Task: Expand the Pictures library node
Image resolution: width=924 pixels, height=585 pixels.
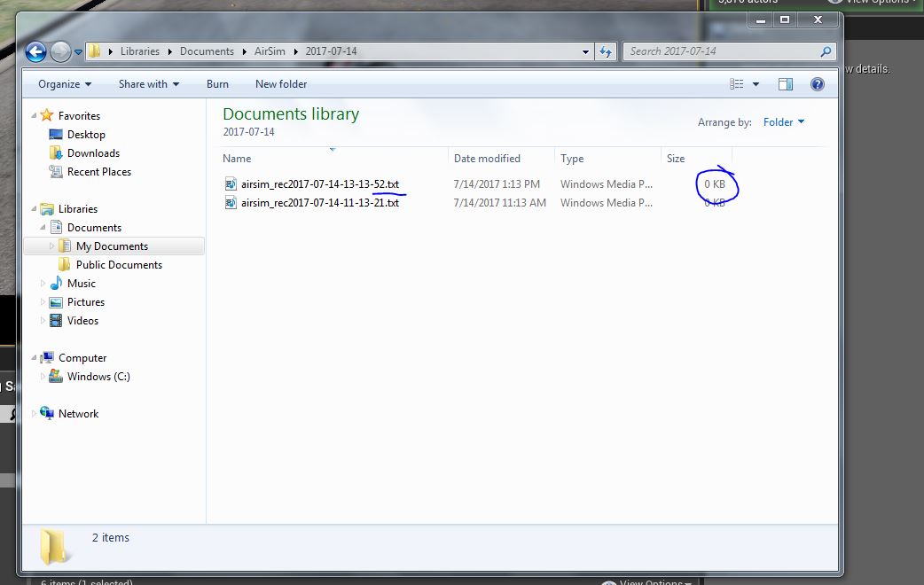Action: [x=43, y=302]
